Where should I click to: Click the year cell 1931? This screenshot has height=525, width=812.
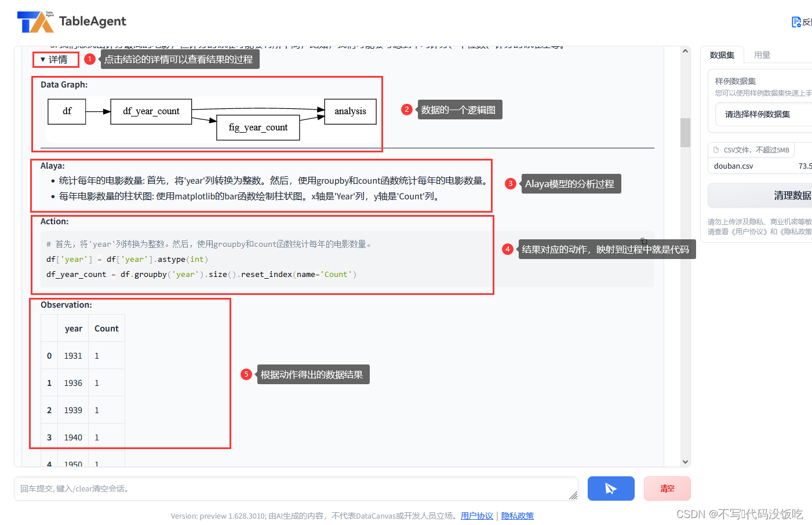tap(73, 356)
